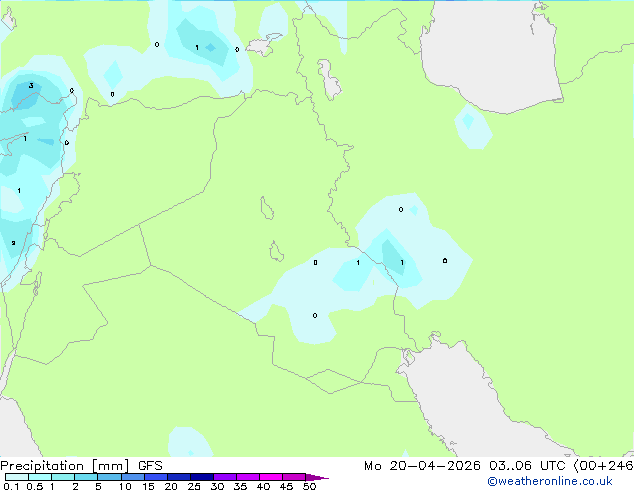
Task: Click the '0.5' legend scale label
Action: pyautogui.click(x=35, y=486)
